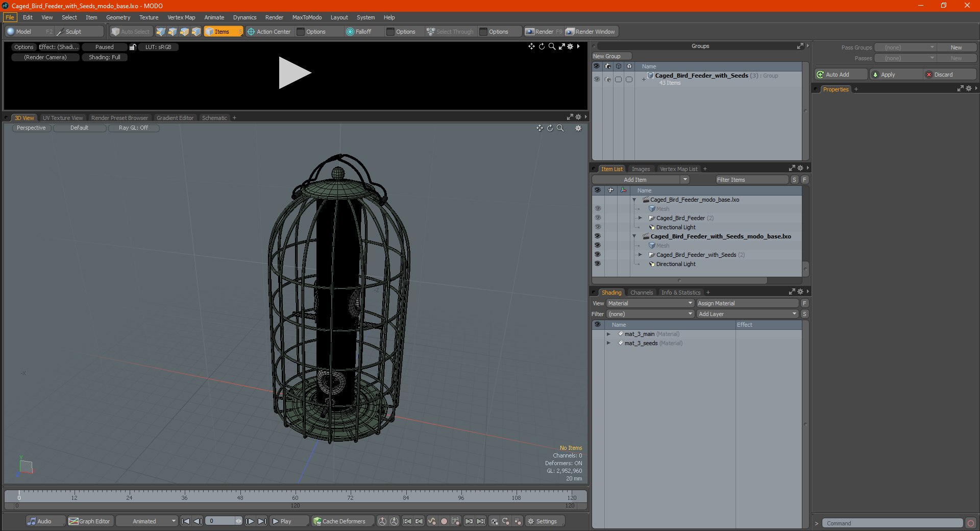Step to next frame
The height and width of the screenshot is (531, 980).
pos(250,521)
